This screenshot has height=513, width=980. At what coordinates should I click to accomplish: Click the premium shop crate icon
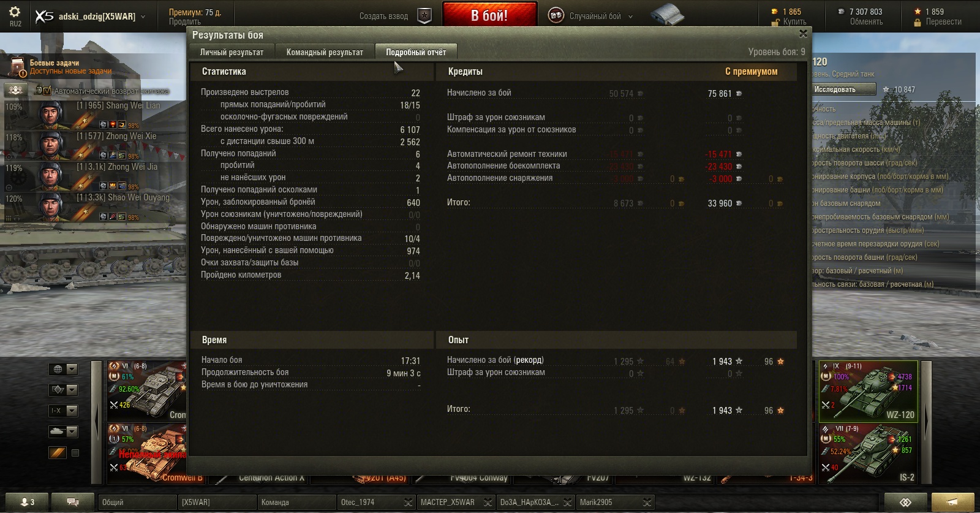click(668, 15)
